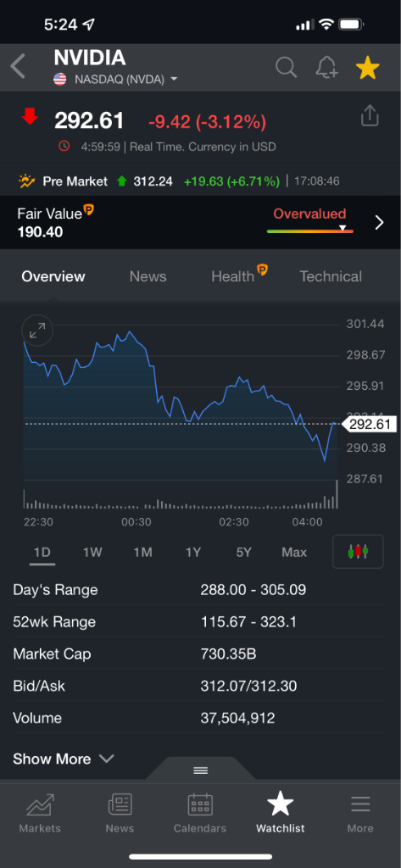
Task: Tap the Bid/Ask value 312.07/312.30
Action: point(248,686)
